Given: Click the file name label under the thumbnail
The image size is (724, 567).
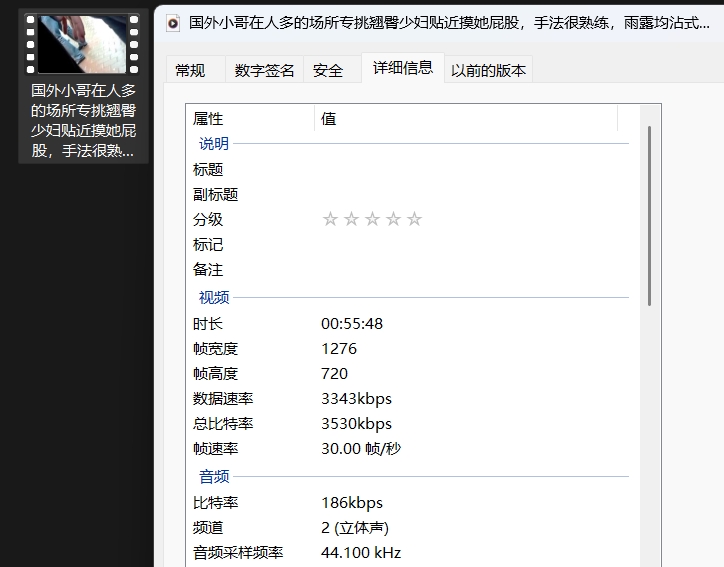Looking at the screenshot, I should pos(83,121).
